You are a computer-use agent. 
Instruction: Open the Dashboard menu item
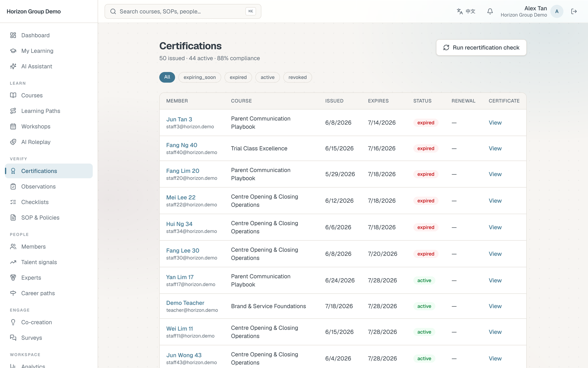coord(49,35)
